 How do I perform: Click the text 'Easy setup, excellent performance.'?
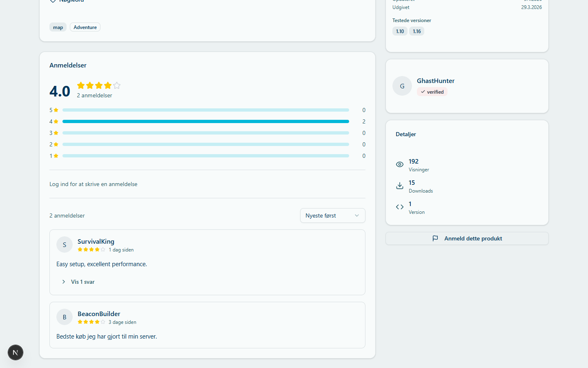[x=102, y=264]
